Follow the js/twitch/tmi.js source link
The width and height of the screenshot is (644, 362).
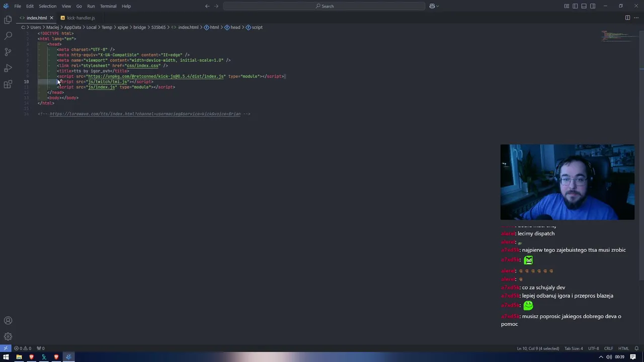pyautogui.click(x=108, y=82)
